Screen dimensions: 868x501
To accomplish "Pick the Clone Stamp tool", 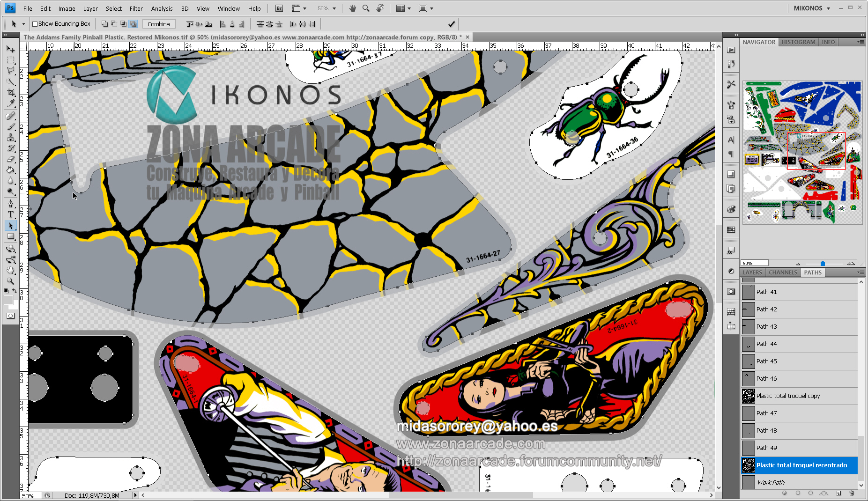I will 11,137.
